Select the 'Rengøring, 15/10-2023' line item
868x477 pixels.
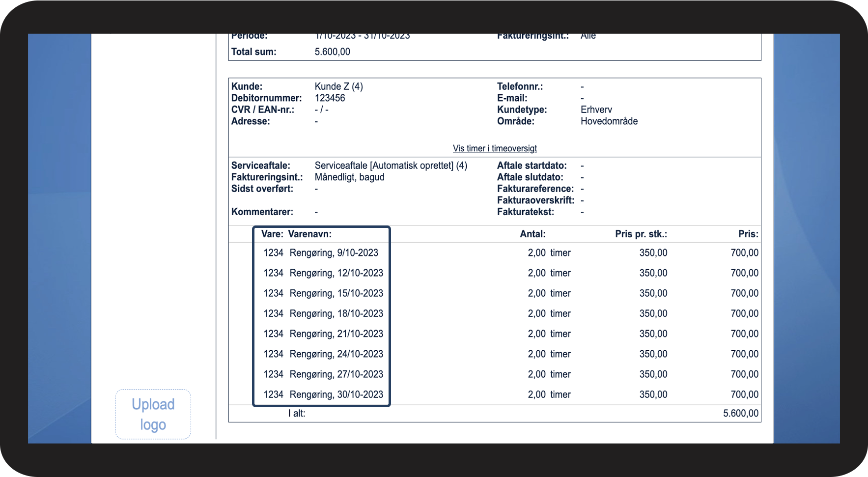[x=336, y=293]
